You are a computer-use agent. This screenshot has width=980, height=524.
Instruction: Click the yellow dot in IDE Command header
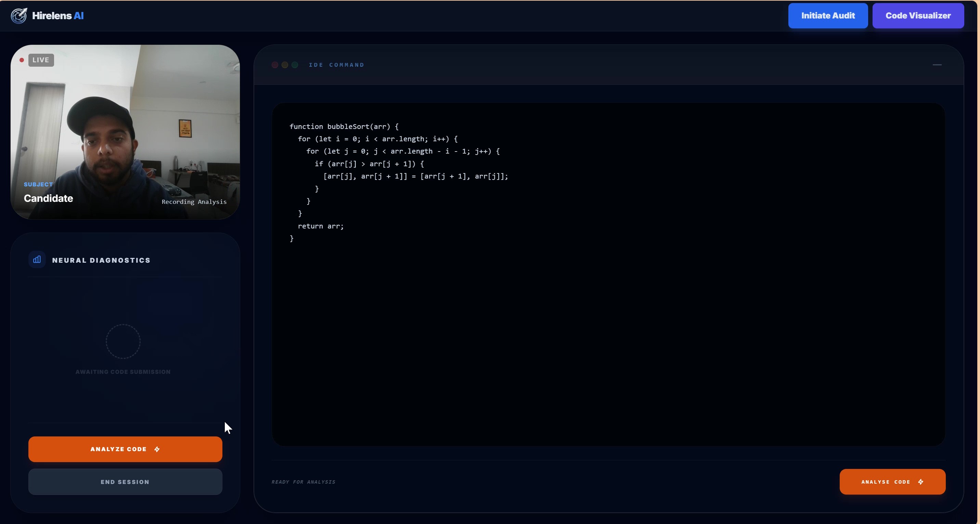[x=285, y=65]
